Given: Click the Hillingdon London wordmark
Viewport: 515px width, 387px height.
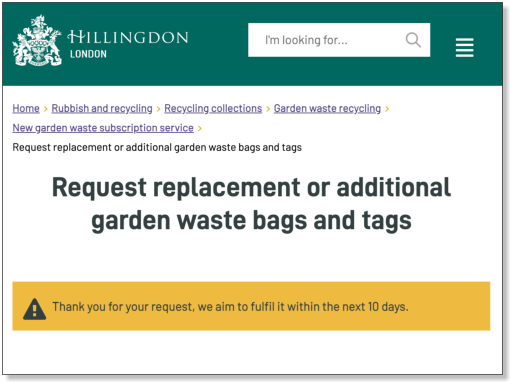Looking at the screenshot, I should 128,44.
